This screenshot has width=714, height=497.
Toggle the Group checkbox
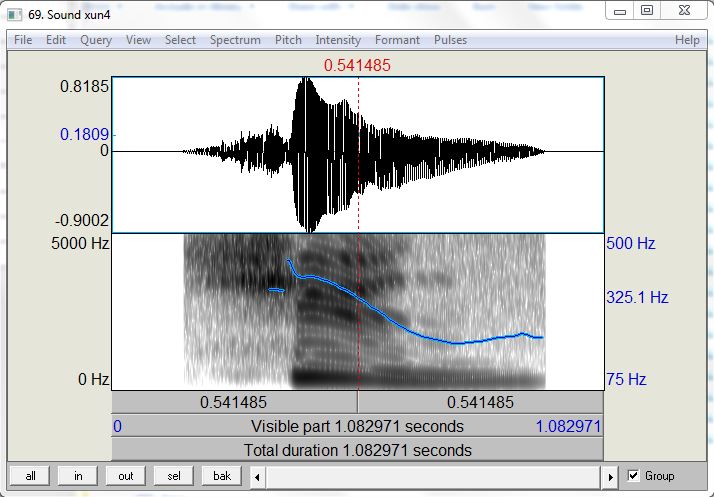tap(633, 476)
